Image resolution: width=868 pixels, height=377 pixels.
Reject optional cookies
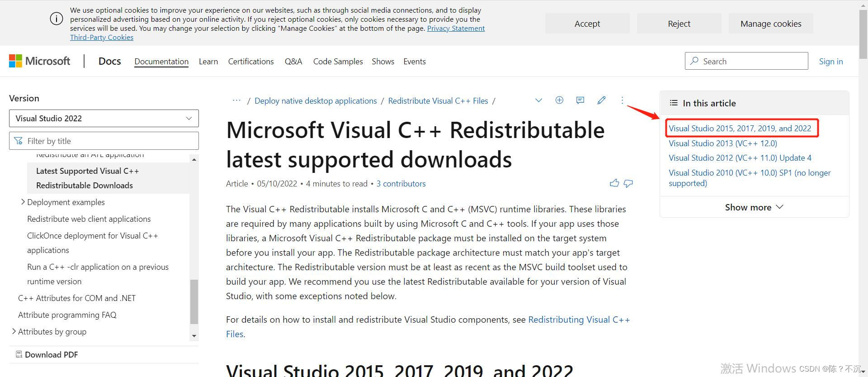pos(679,24)
